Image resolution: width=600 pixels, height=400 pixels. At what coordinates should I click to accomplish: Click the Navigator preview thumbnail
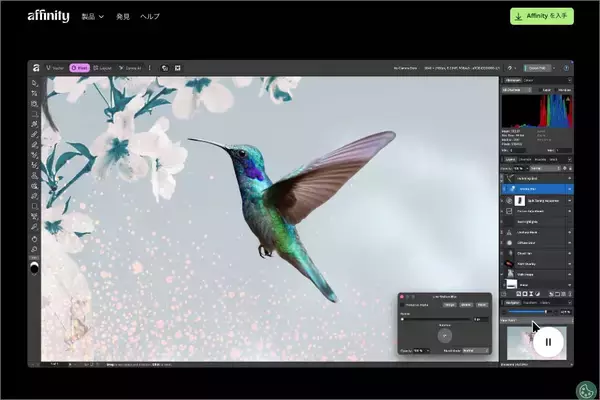(536, 343)
